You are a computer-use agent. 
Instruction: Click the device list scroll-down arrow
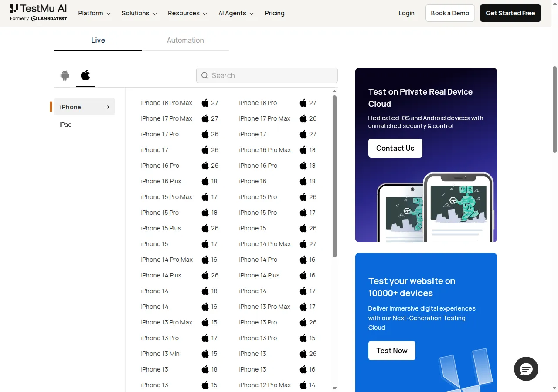[334, 388]
